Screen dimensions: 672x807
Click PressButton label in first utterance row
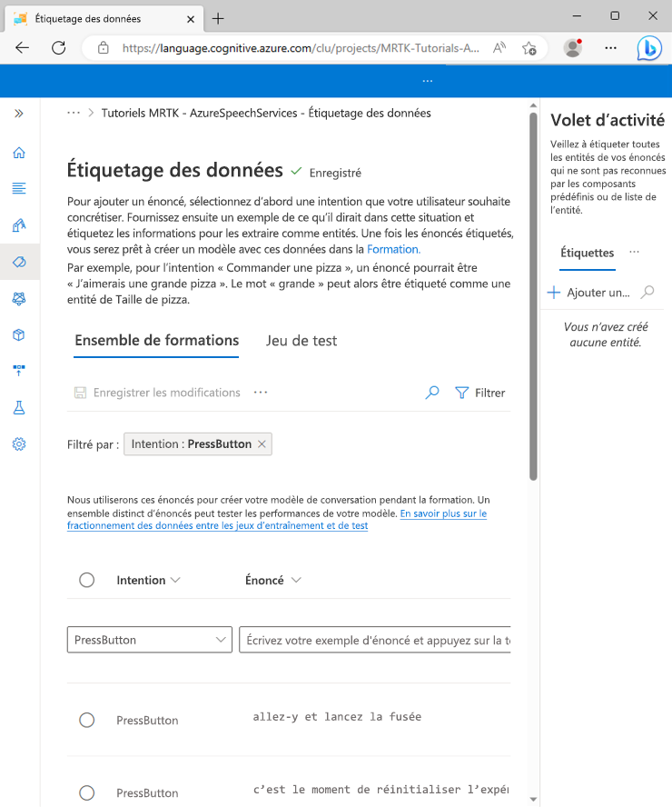(147, 720)
